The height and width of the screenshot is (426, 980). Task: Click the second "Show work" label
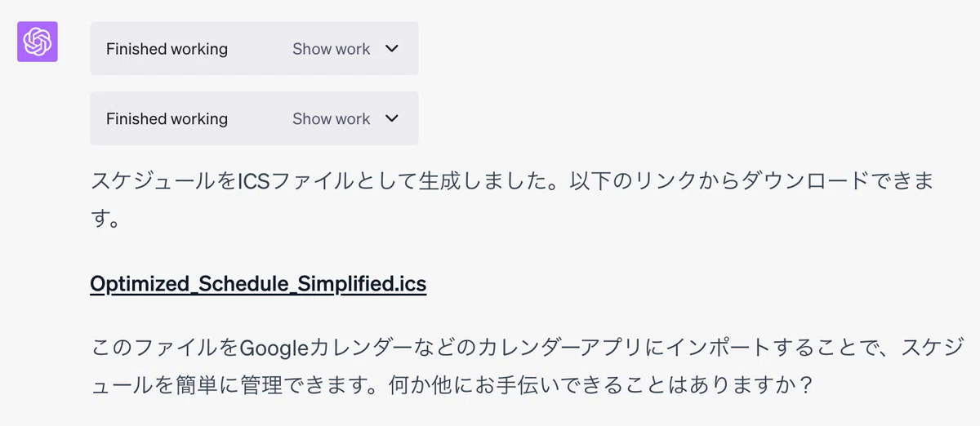(332, 118)
